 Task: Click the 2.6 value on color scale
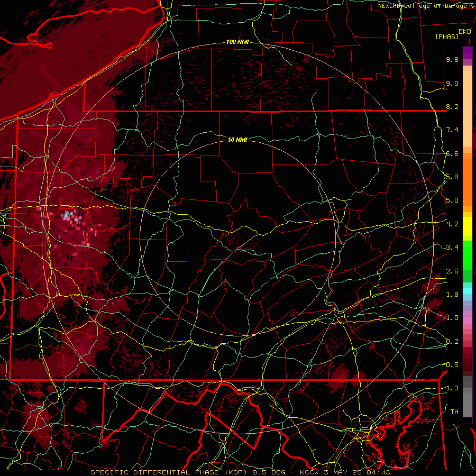point(452,271)
